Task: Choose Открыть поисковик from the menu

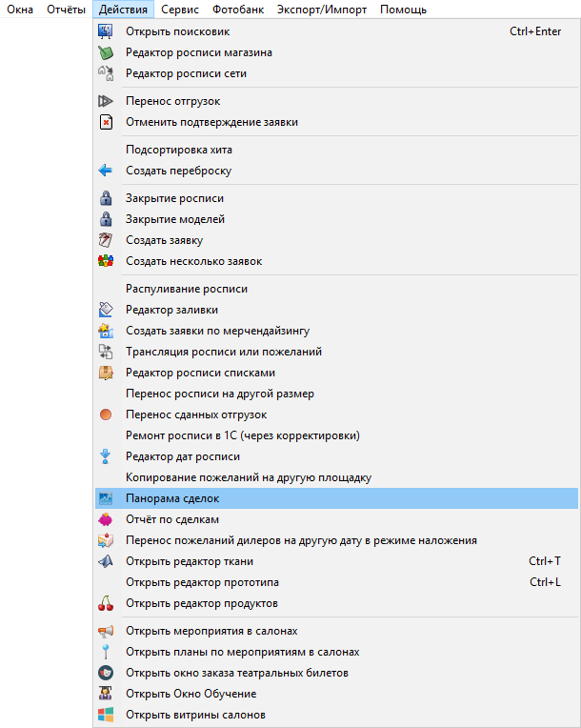Action: click(x=336, y=31)
